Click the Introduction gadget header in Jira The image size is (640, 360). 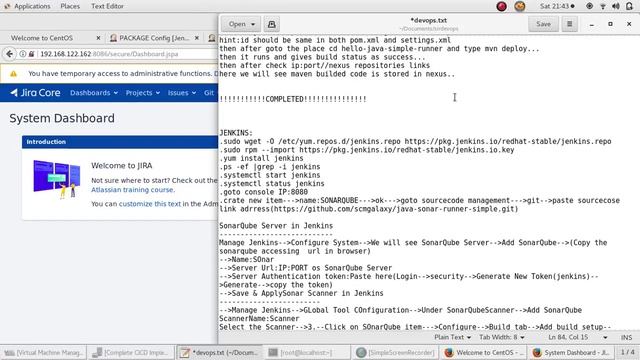[x=120, y=142]
